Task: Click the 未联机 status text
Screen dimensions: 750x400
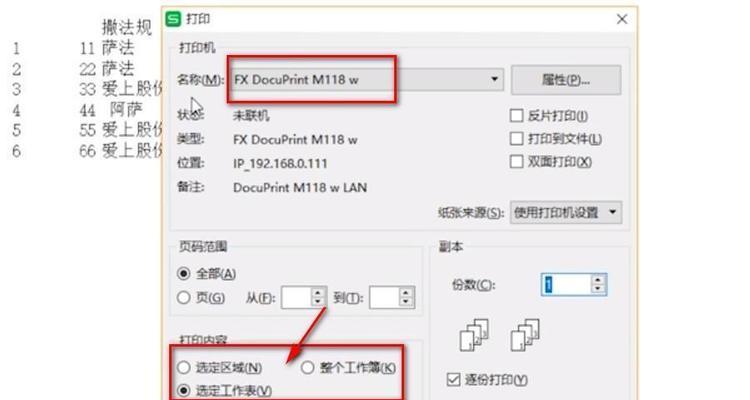Action: tap(251, 115)
